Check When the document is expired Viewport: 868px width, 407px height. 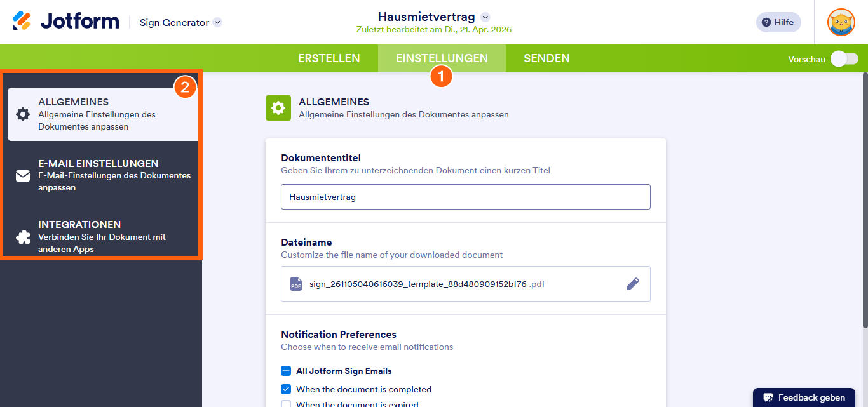(x=286, y=404)
